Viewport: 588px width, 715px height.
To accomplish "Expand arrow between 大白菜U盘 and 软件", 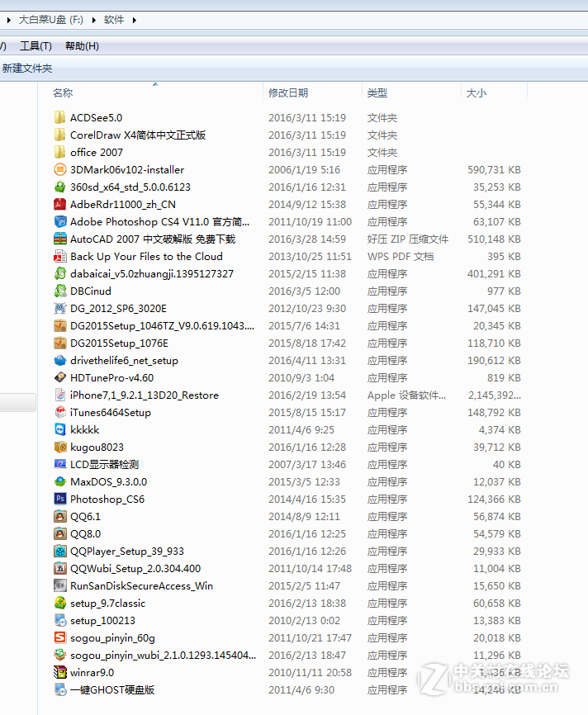I will click(x=94, y=20).
